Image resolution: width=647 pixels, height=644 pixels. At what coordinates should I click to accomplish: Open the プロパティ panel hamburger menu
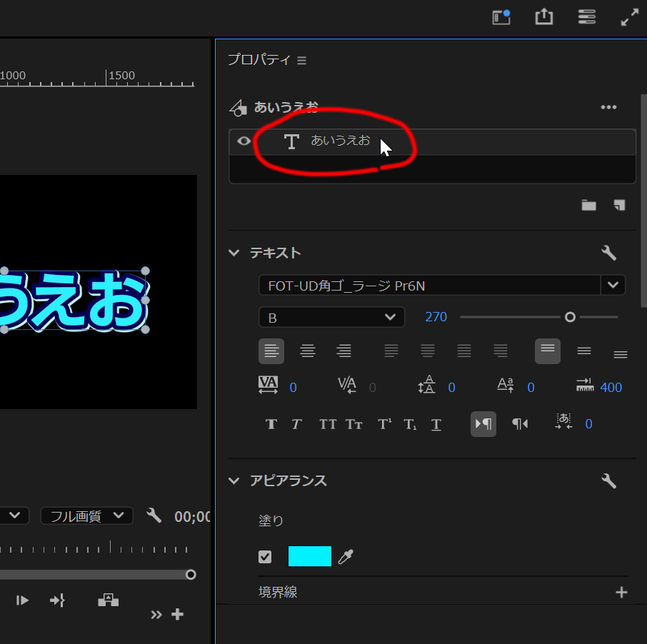(301, 61)
